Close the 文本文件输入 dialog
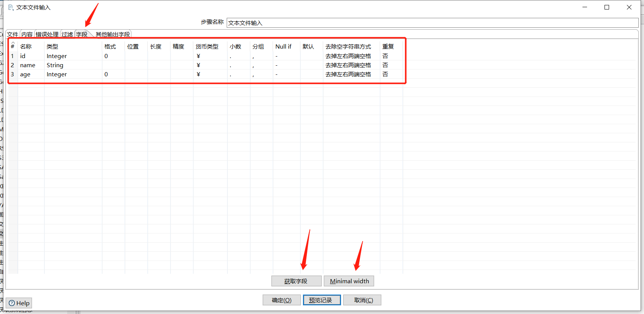 coord(629,7)
